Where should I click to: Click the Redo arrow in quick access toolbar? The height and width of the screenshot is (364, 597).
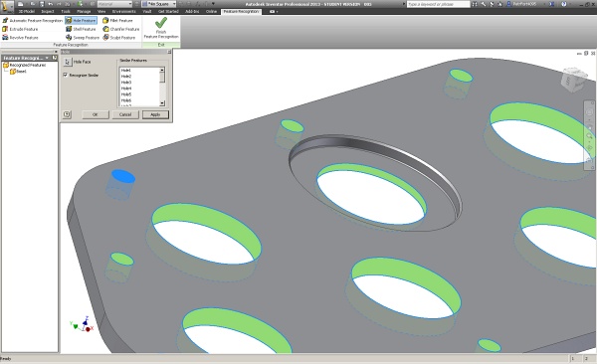coord(59,4)
